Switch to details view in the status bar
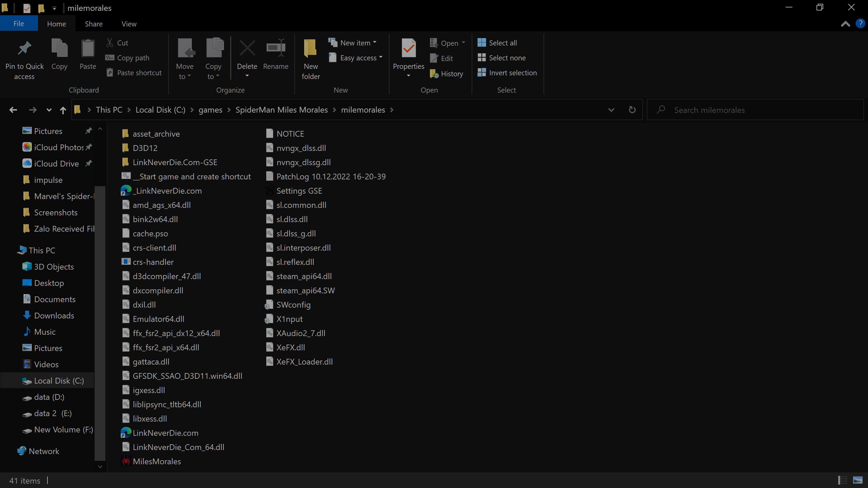Image resolution: width=868 pixels, height=488 pixels. tap(843, 480)
